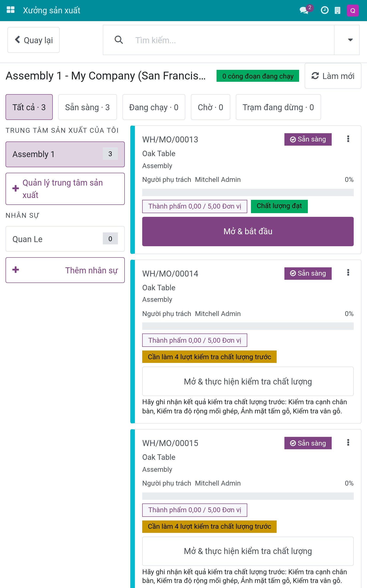This screenshot has height=588, width=367.
Task: Open the kebab menu on WH/MO/00013 card
Action: pos(348,139)
